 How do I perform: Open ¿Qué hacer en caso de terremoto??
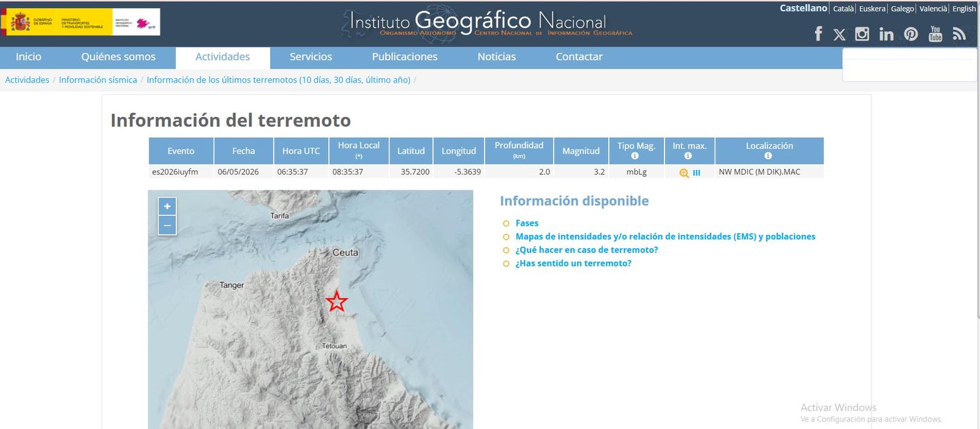coord(587,250)
